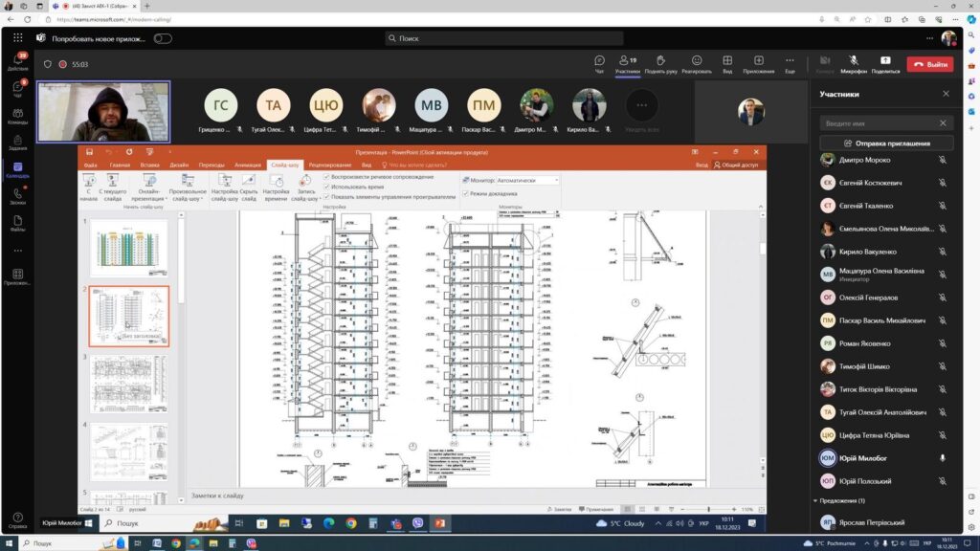
Task: Start slideshow From Beginning
Action: [x=89, y=187]
